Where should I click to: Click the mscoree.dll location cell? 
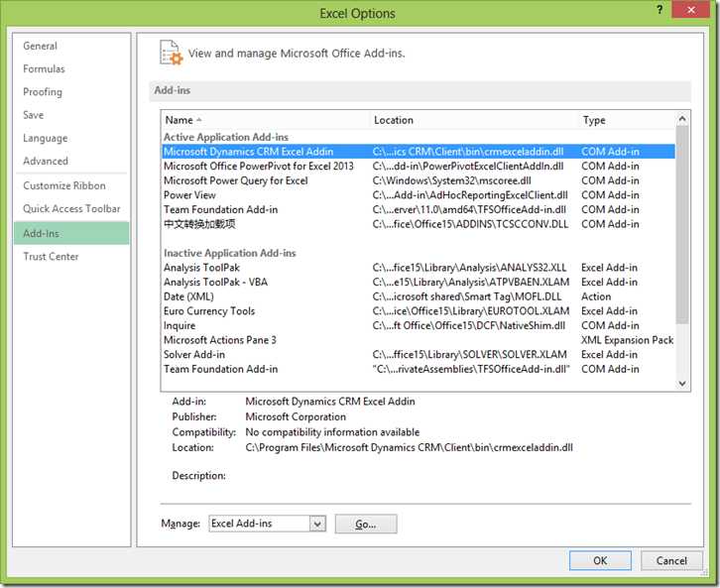pyautogui.click(x=452, y=180)
